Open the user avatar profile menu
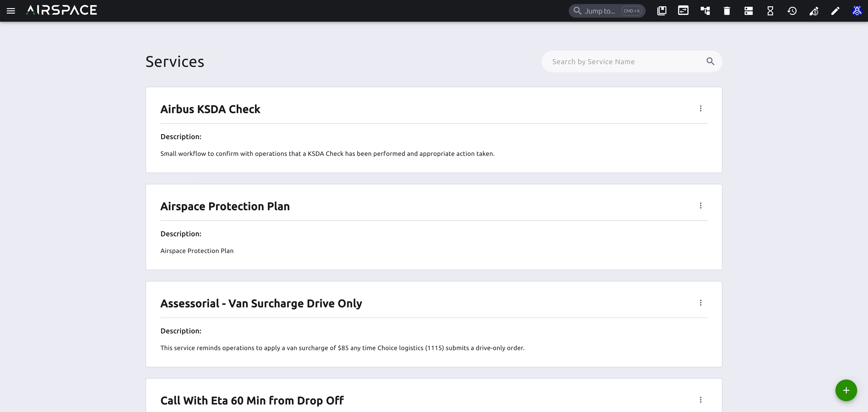Viewport: 868px width, 412px height. pos(857,11)
